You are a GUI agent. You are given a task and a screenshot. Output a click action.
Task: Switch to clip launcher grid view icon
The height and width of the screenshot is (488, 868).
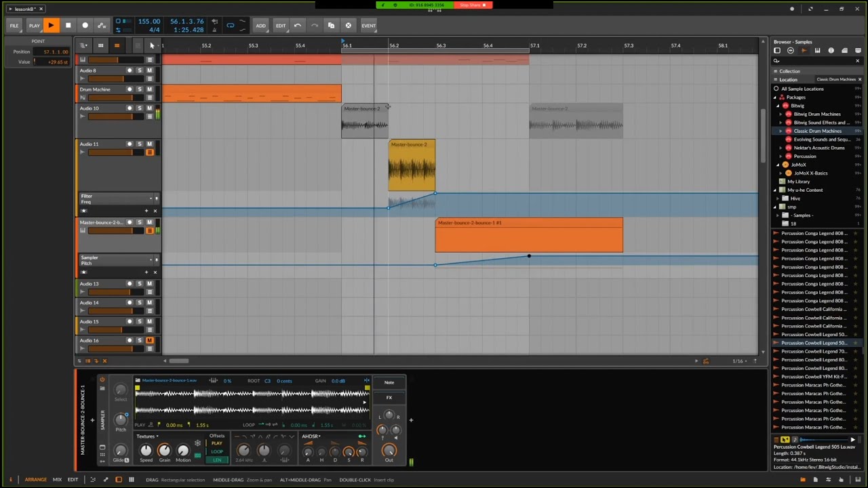100,45
